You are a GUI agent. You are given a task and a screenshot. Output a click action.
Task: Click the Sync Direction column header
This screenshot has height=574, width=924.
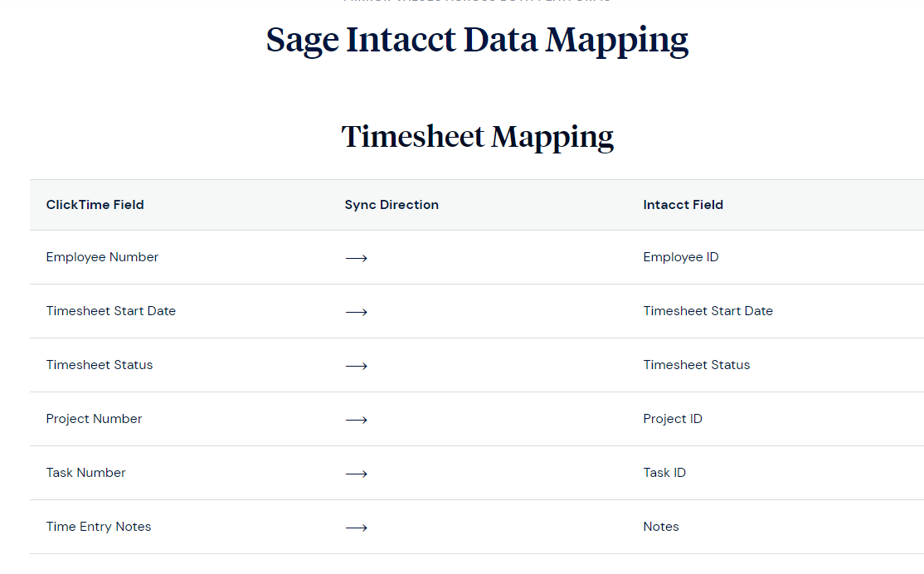tap(391, 205)
